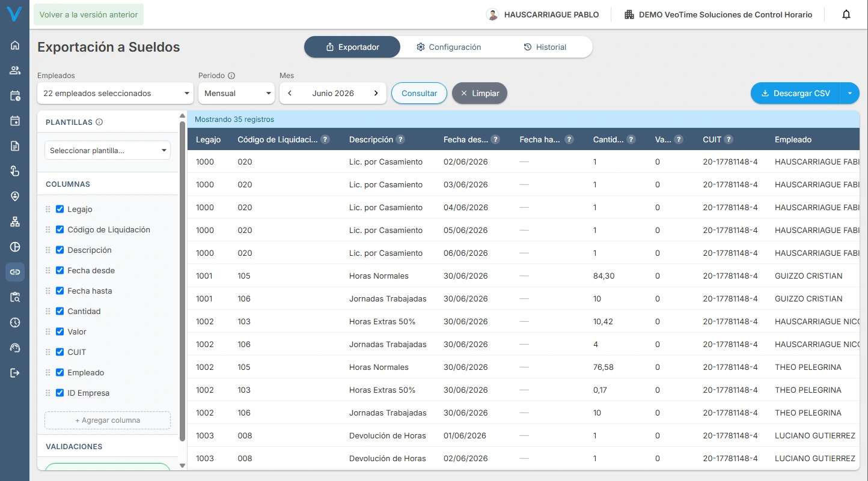Open the Periodo Mensual dropdown
868x481 pixels.
click(x=236, y=93)
